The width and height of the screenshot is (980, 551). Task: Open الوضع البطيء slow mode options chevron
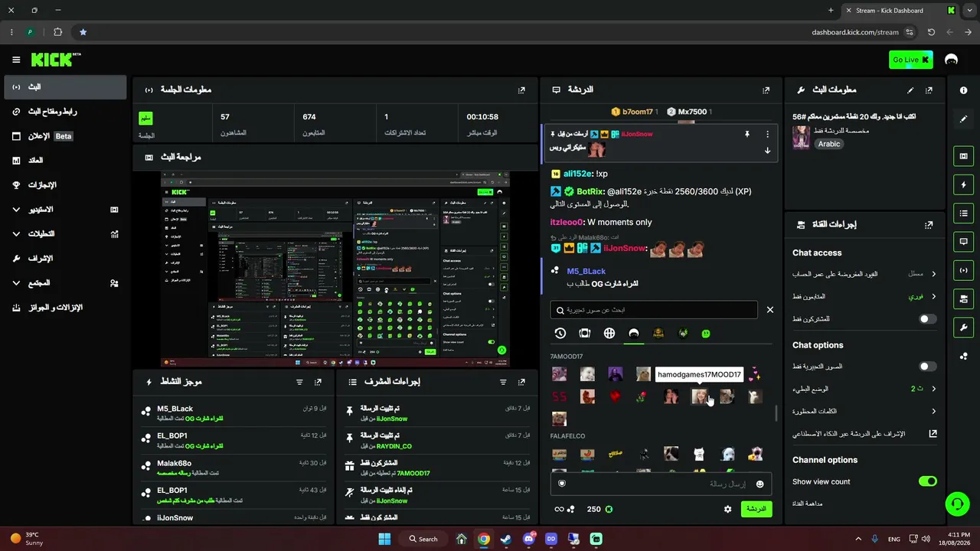pyautogui.click(x=933, y=389)
